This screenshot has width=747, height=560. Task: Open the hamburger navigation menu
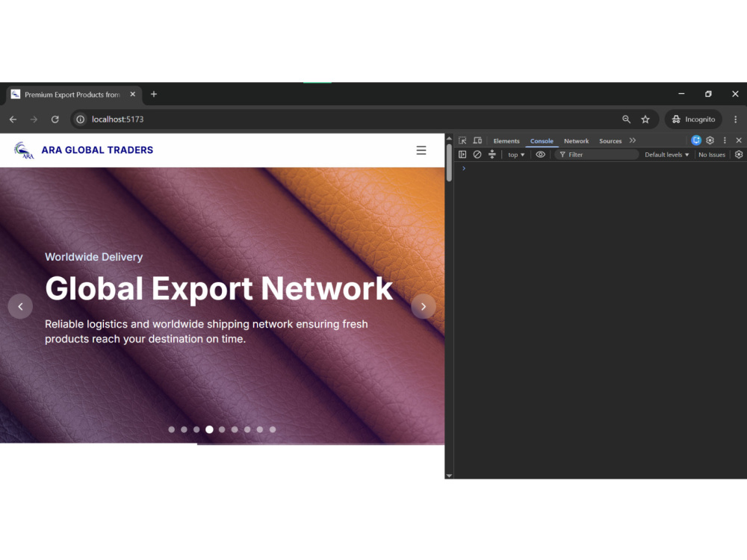[421, 151]
